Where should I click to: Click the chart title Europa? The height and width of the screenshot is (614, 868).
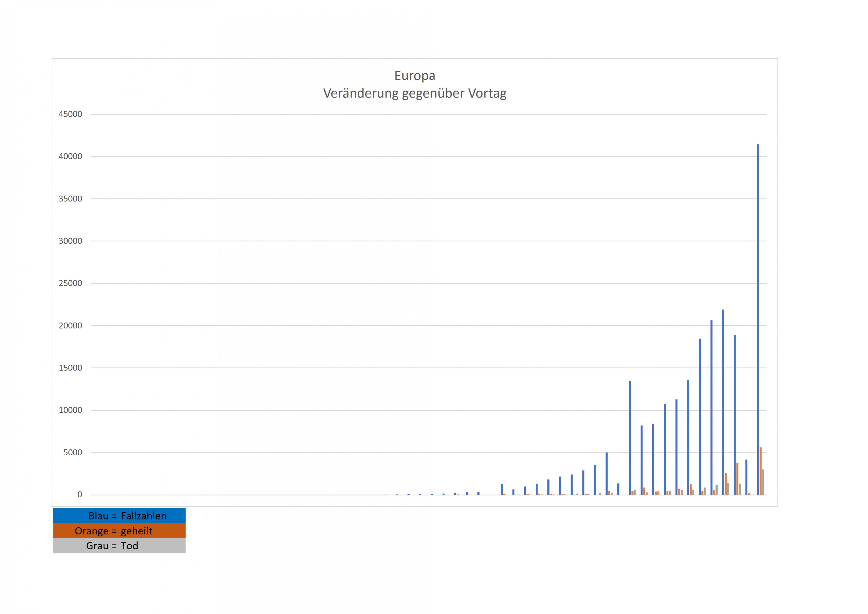[415, 76]
